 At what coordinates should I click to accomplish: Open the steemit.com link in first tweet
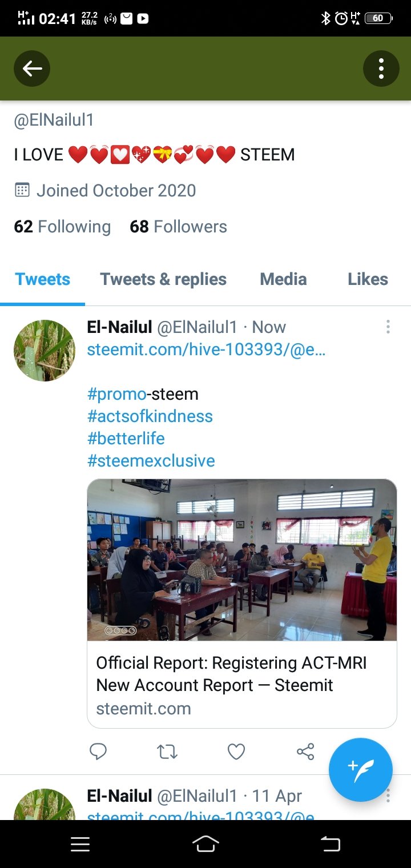(x=206, y=349)
